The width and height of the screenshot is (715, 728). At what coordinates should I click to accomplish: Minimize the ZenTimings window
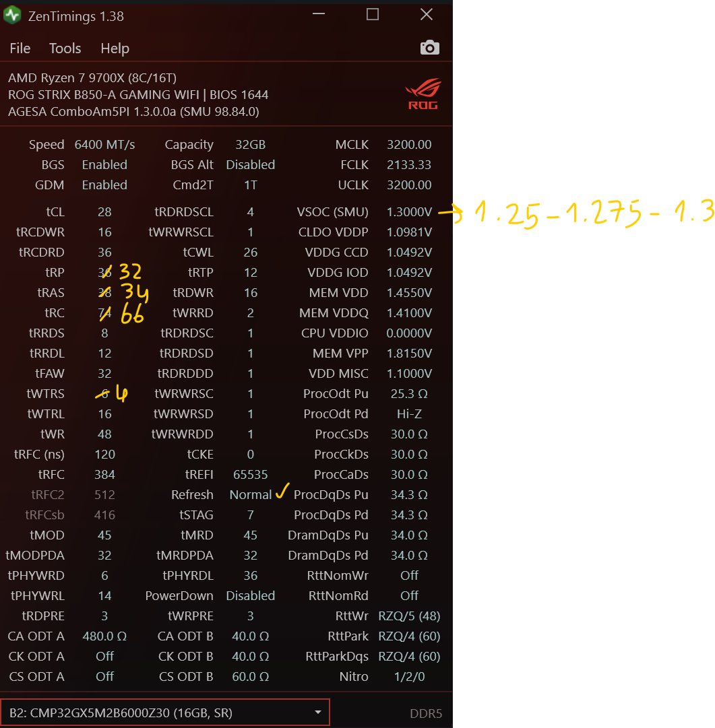pyautogui.click(x=319, y=14)
